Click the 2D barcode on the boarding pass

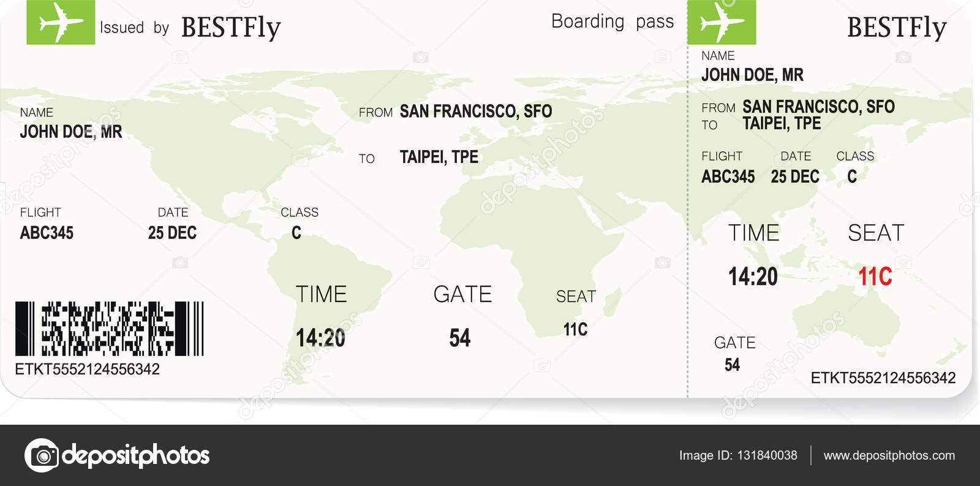point(109,328)
